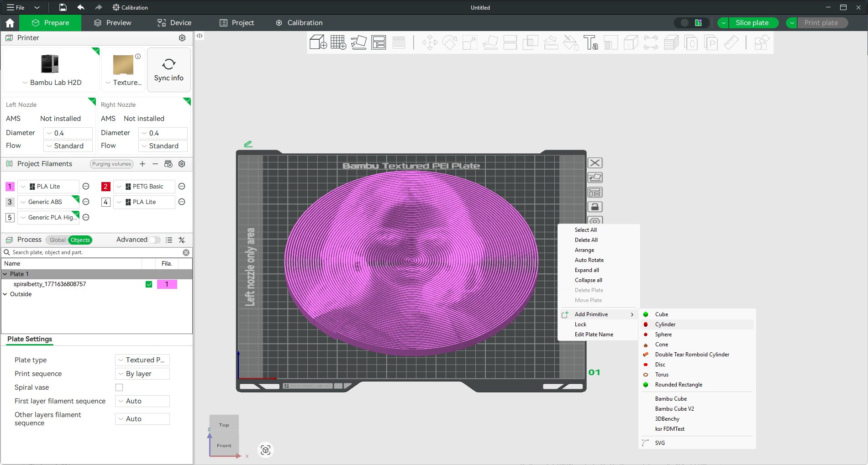Screen dimensions: 868x465
Task: Select the Text shape tool
Action: click(x=590, y=42)
